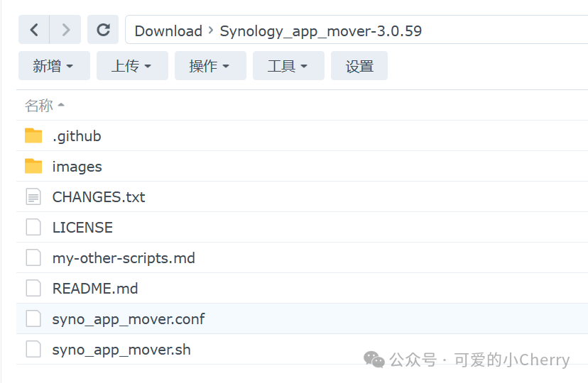Click the CHANGES.txt text file icon
The image size is (588, 383).
point(33,197)
